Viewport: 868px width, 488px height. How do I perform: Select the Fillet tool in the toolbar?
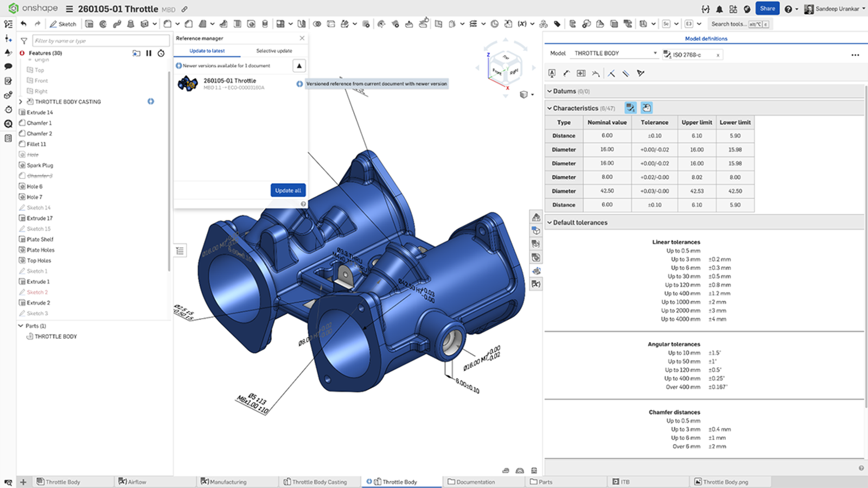(x=167, y=24)
